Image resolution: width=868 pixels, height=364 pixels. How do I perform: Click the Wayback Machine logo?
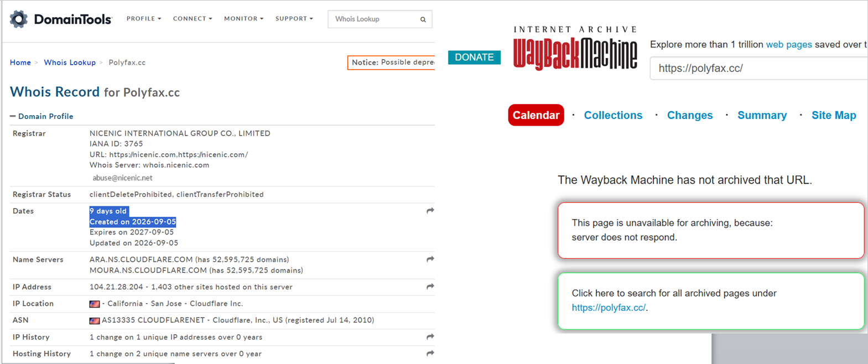coord(575,48)
